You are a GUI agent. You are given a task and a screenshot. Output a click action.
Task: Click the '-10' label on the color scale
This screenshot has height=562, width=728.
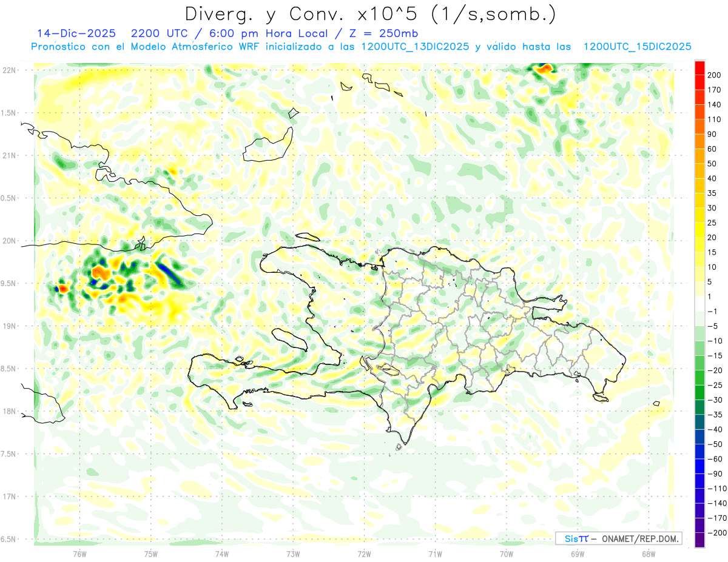[716, 341]
